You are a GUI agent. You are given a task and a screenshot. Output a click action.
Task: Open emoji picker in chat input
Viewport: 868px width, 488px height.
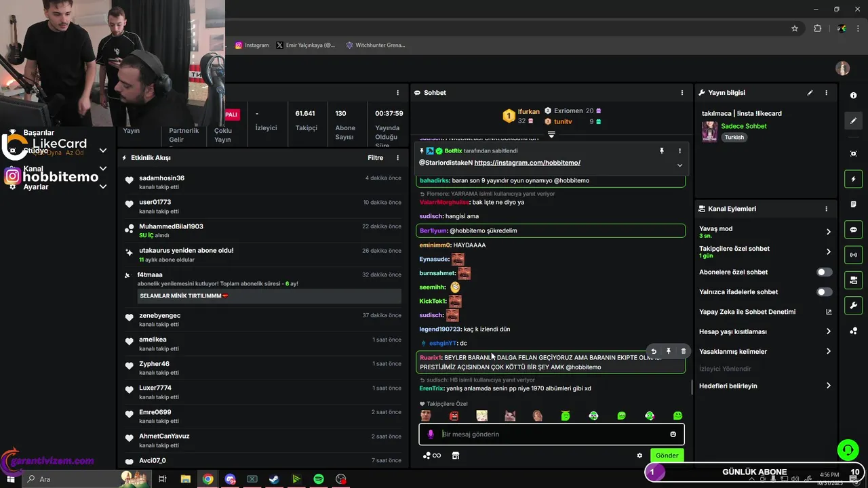(673, 434)
